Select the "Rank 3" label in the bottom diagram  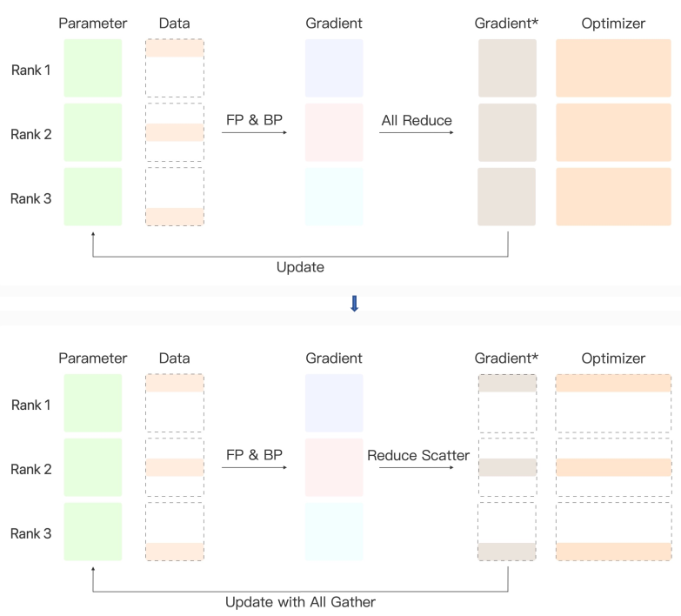point(31,533)
